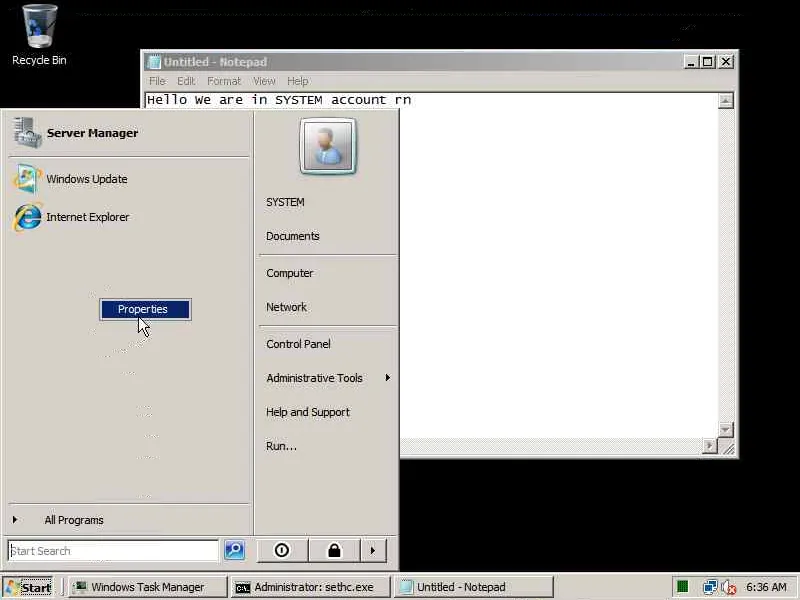This screenshot has height=600, width=800.
Task: Click the muted volume tray icon
Action: [x=729, y=587]
